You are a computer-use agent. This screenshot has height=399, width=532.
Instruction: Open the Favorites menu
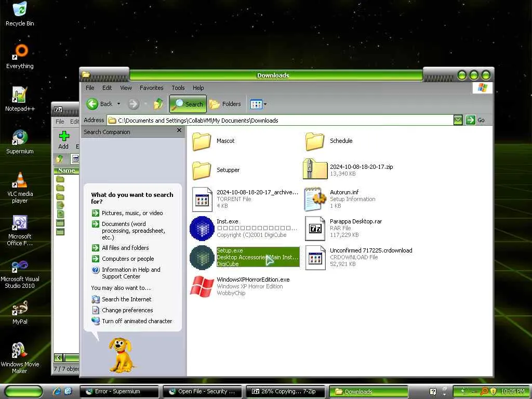(151, 88)
